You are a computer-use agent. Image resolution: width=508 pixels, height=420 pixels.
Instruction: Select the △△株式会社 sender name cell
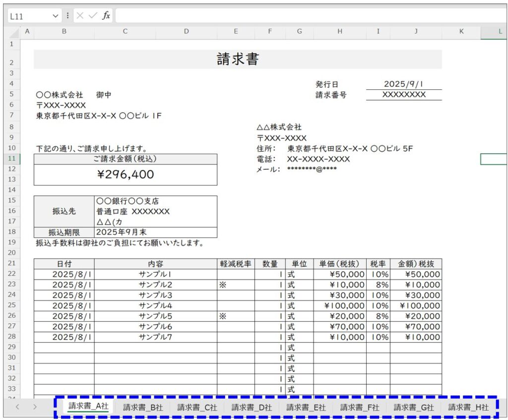coord(279,127)
